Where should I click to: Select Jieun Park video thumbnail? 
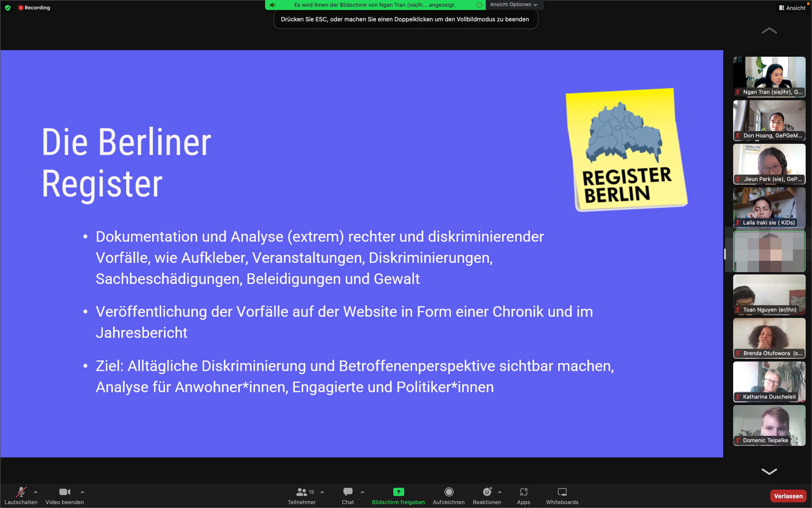[x=769, y=164]
